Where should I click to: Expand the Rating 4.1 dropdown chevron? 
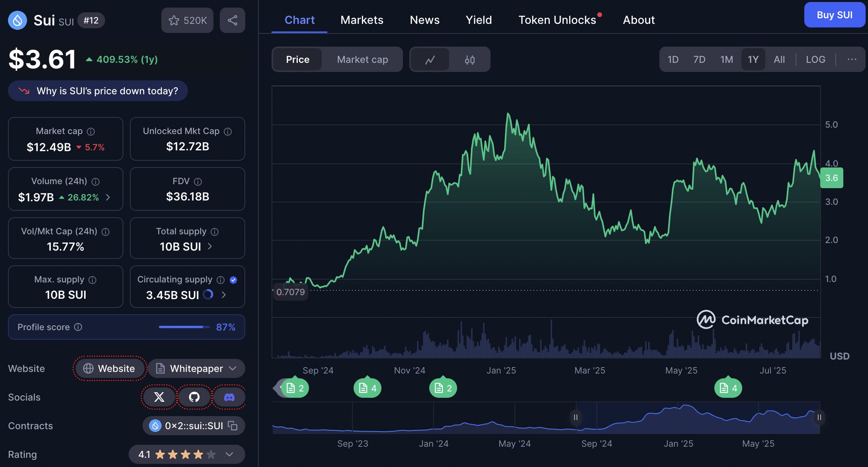229,454
